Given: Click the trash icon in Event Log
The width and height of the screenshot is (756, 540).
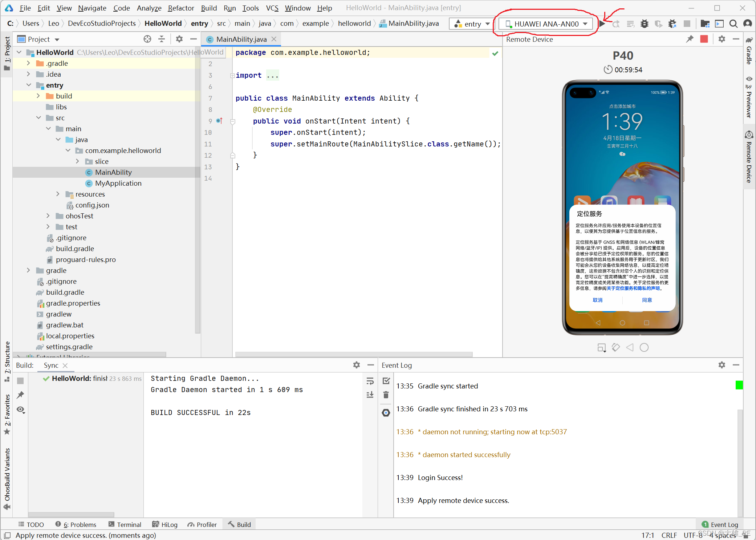Looking at the screenshot, I should click(x=386, y=395).
